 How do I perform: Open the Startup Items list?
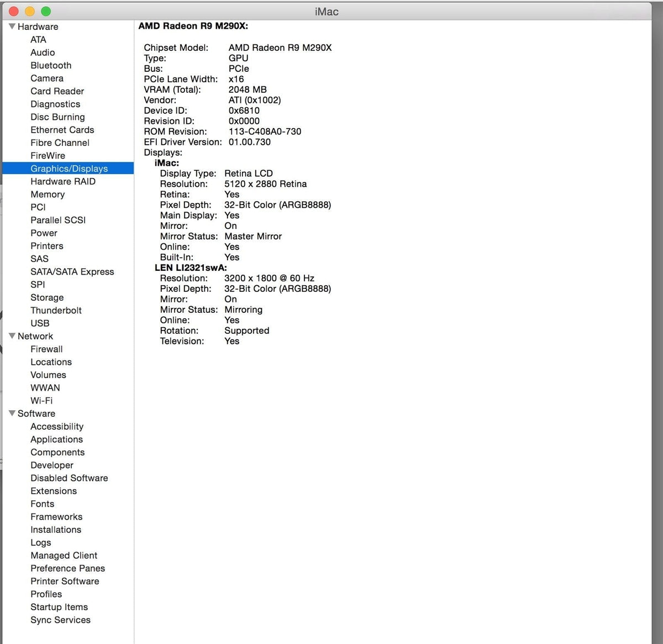[59, 607]
